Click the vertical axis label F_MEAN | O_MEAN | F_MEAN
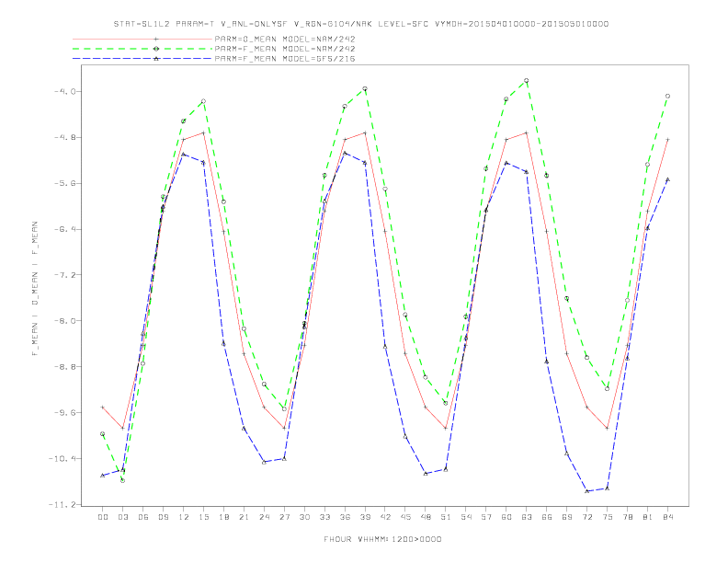This screenshot has height=563, width=728. [x=35, y=289]
